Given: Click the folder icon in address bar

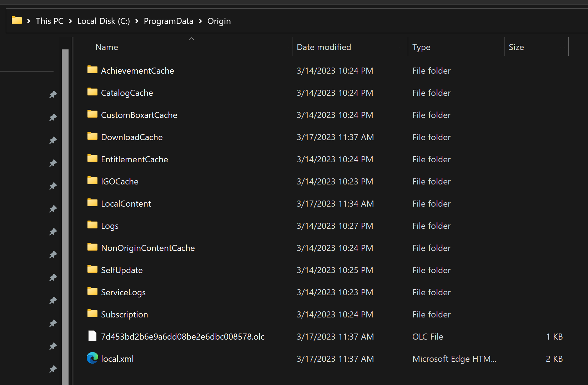Looking at the screenshot, I should tap(16, 20).
